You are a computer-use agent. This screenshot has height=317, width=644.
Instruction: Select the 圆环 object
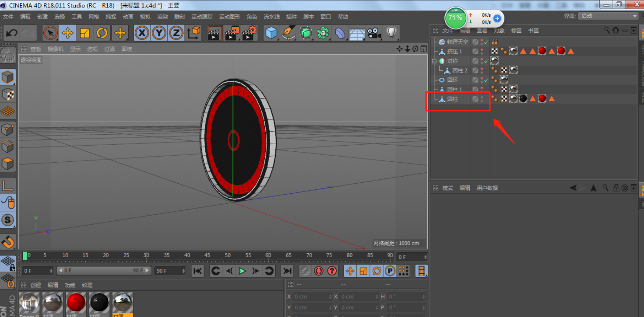[452, 80]
